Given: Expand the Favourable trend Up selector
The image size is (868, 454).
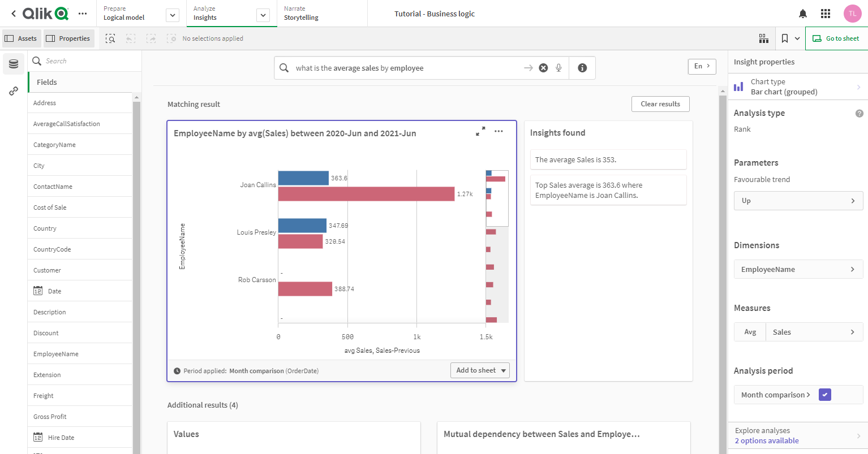Looking at the screenshot, I should 798,201.
